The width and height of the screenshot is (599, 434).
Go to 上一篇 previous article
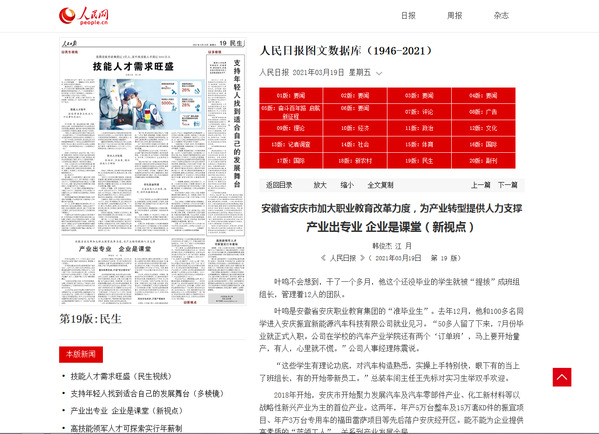pyautogui.click(x=481, y=185)
